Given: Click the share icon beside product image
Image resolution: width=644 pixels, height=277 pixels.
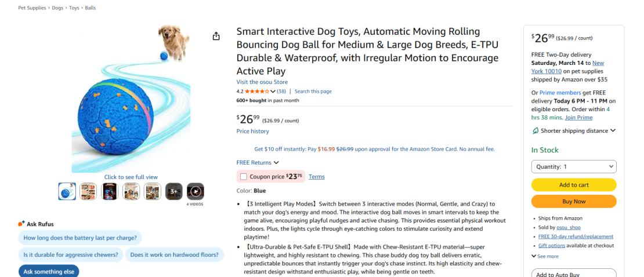Looking at the screenshot, I should (216, 37).
